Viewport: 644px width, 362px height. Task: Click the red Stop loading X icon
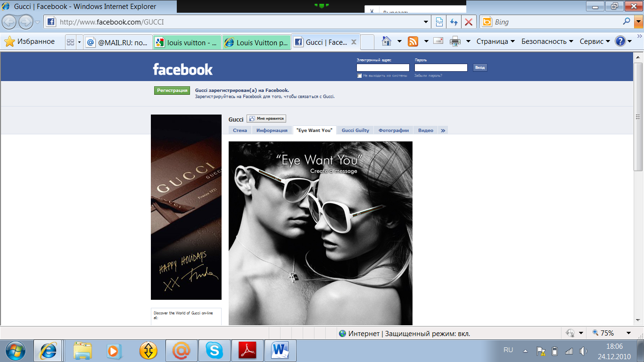click(468, 22)
